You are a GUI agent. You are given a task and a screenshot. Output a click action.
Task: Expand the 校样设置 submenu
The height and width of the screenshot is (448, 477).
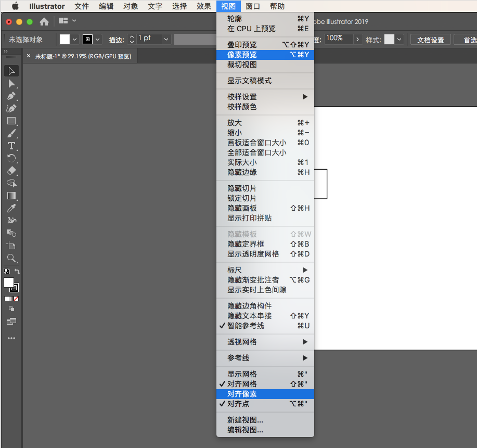tap(265, 97)
